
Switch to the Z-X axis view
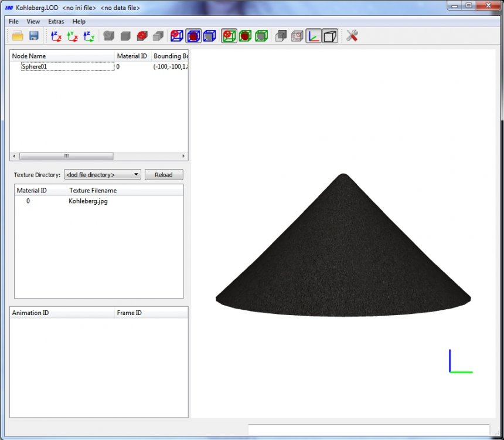pyautogui.click(x=56, y=36)
